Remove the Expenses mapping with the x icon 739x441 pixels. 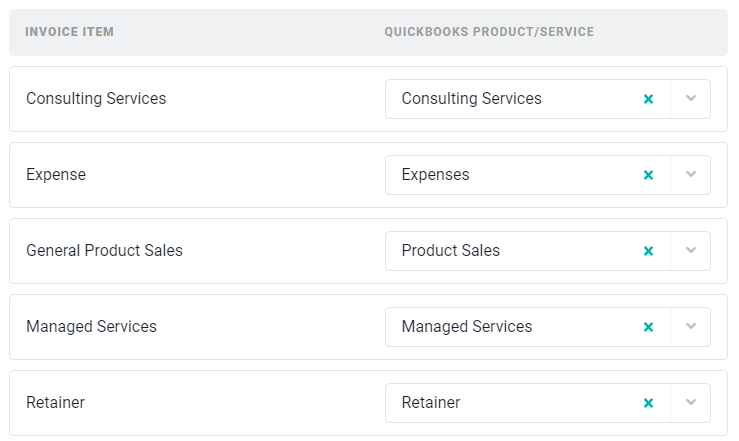[648, 175]
